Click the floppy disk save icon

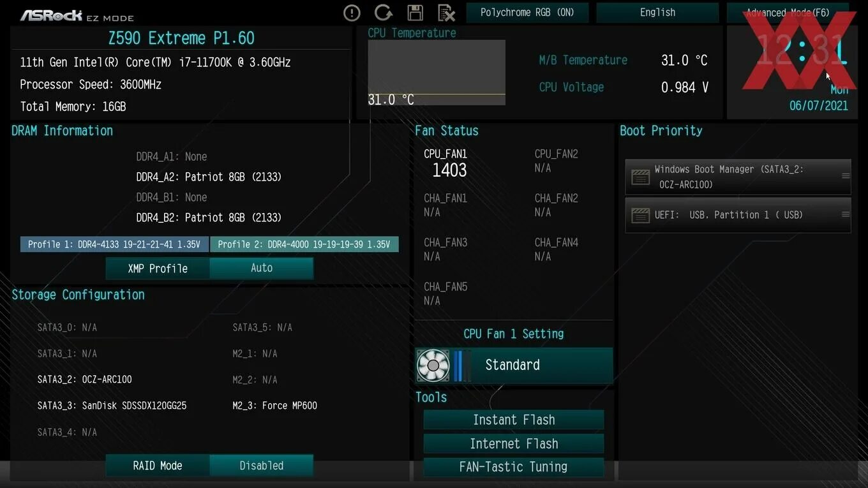(415, 13)
